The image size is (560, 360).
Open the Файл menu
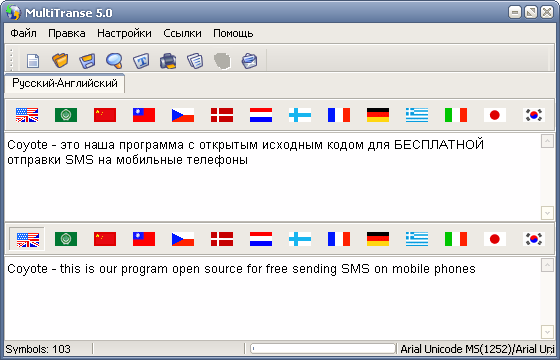pyautogui.click(x=23, y=33)
